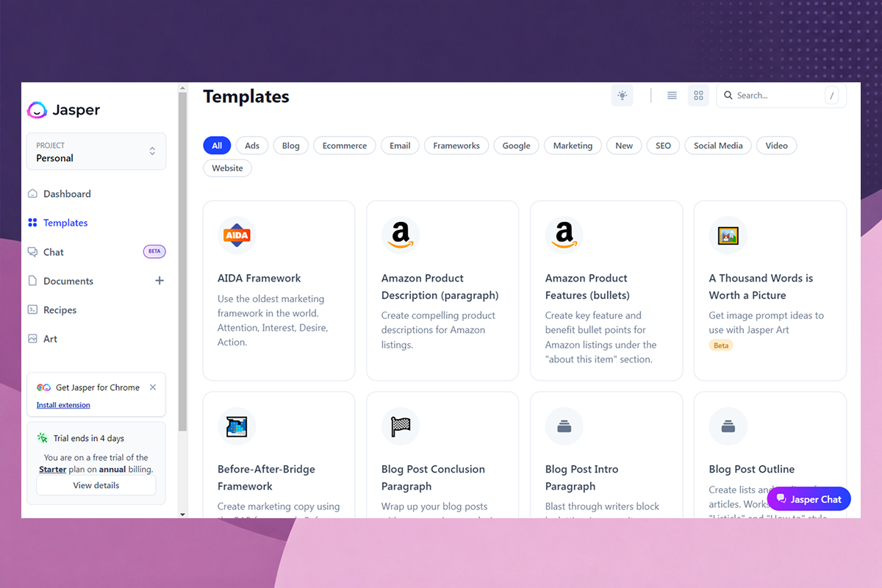Open Amazon Product Description (paragraph) title
Image resolution: width=882 pixels, height=588 pixels.
(x=440, y=287)
